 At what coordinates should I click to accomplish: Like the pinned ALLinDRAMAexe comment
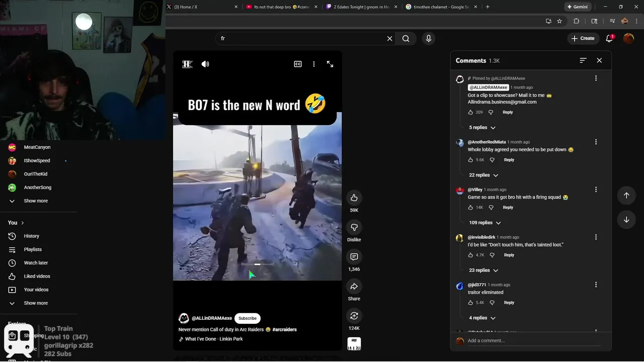click(x=470, y=112)
